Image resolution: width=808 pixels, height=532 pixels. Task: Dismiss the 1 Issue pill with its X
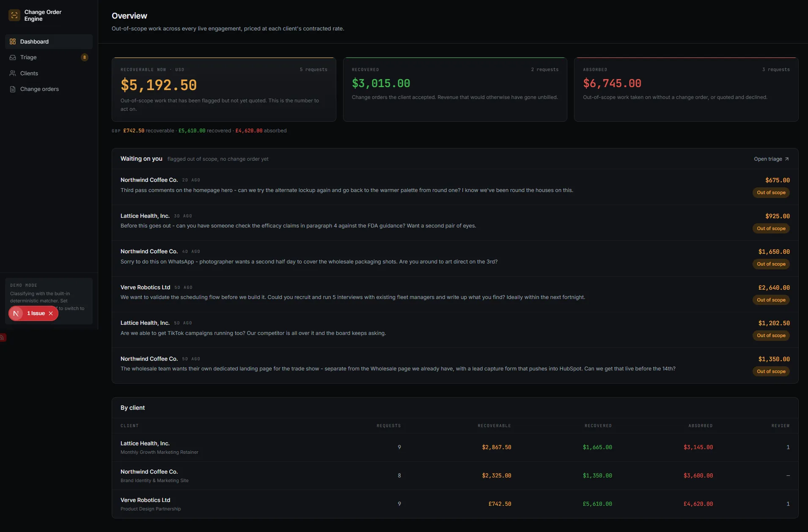(51, 313)
